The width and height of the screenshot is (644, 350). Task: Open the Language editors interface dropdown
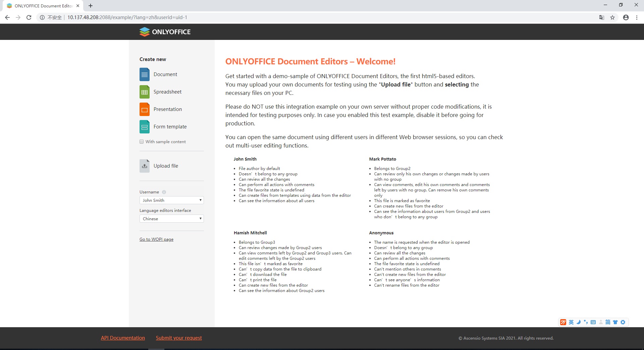172,219
